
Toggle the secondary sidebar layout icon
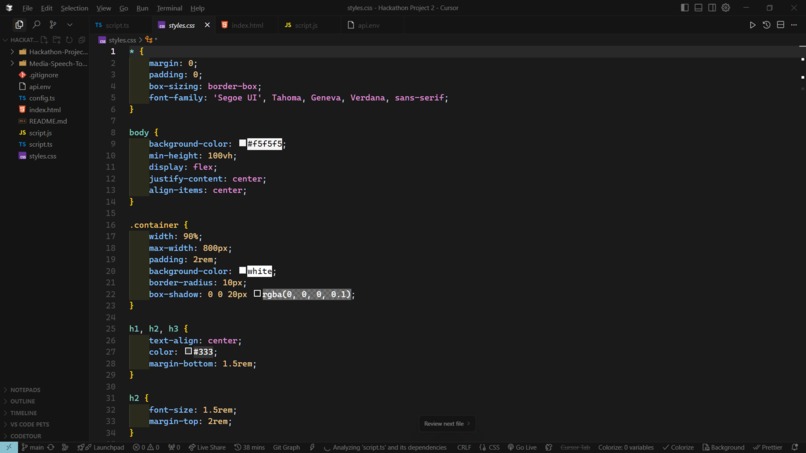click(712, 8)
